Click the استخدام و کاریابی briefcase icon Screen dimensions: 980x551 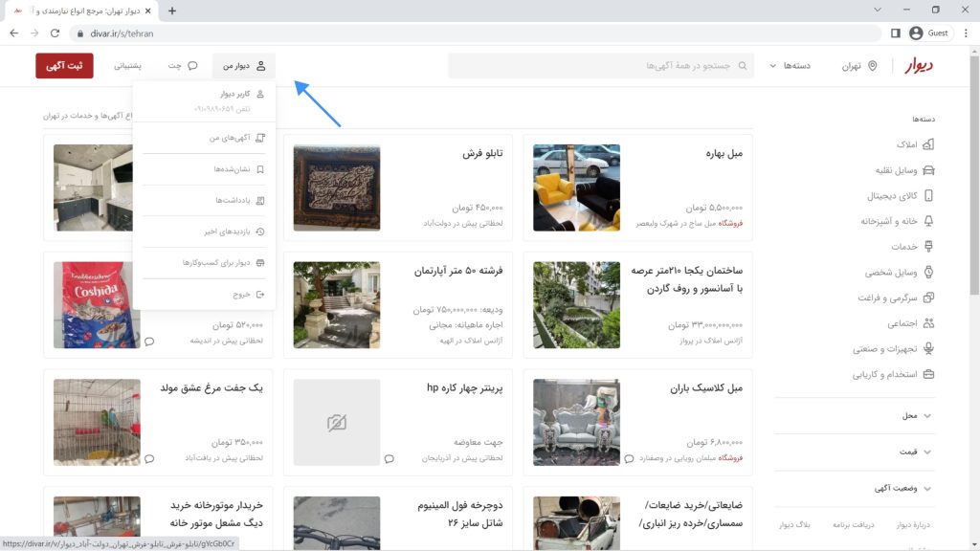[928, 374]
